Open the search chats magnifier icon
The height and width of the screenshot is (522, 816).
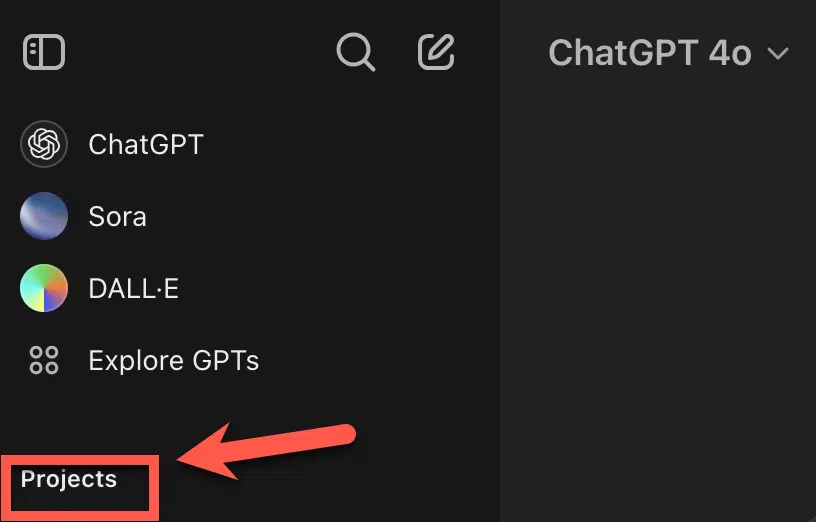tap(355, 52)
